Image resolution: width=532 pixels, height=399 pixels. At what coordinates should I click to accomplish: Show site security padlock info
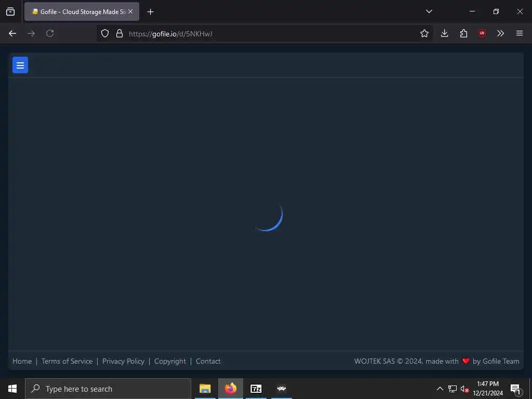click(119, 33)
